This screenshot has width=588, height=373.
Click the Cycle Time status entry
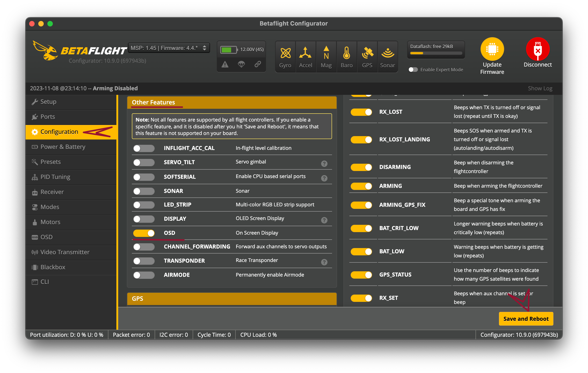click(x=214, y=335)
